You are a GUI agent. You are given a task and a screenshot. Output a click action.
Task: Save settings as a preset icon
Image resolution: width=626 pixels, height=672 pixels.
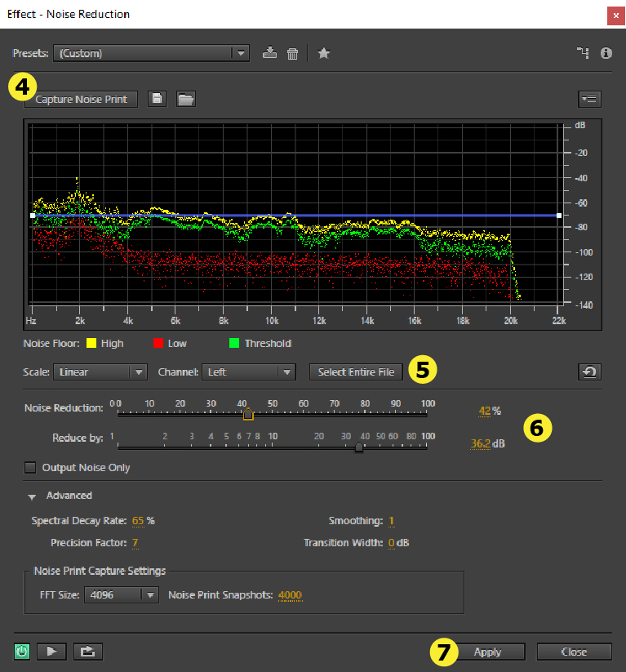[x=270, y=53]
